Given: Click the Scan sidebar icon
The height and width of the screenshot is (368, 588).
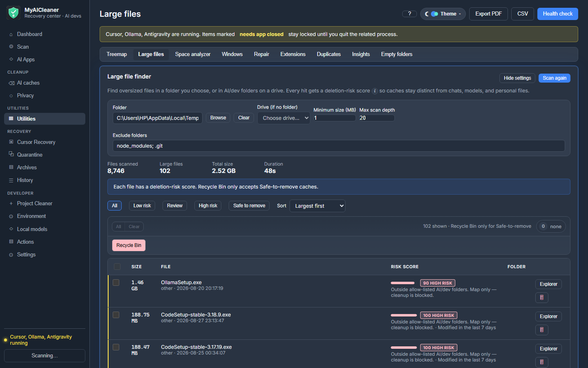Looking at the screenshot, I should pos(11,47).
